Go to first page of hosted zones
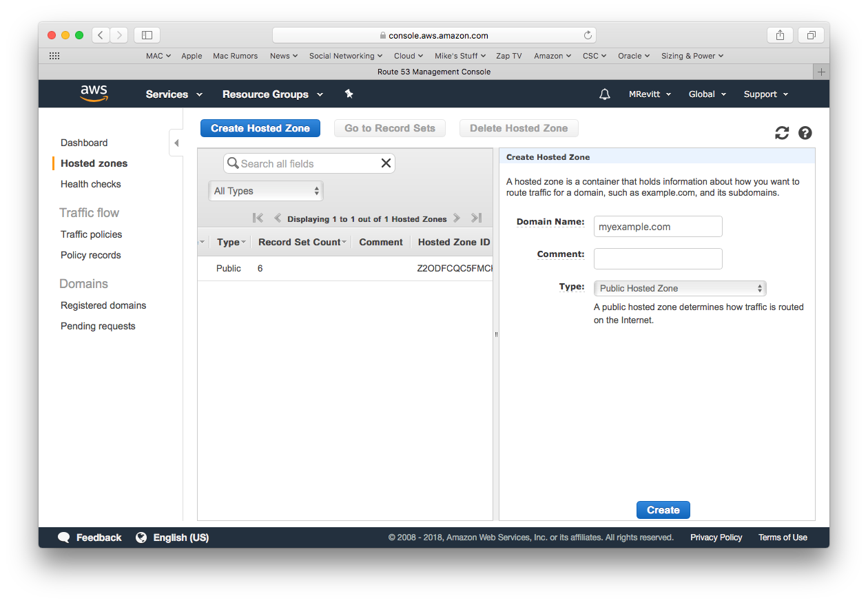This screenshot has height=603, width=868. 258,218
